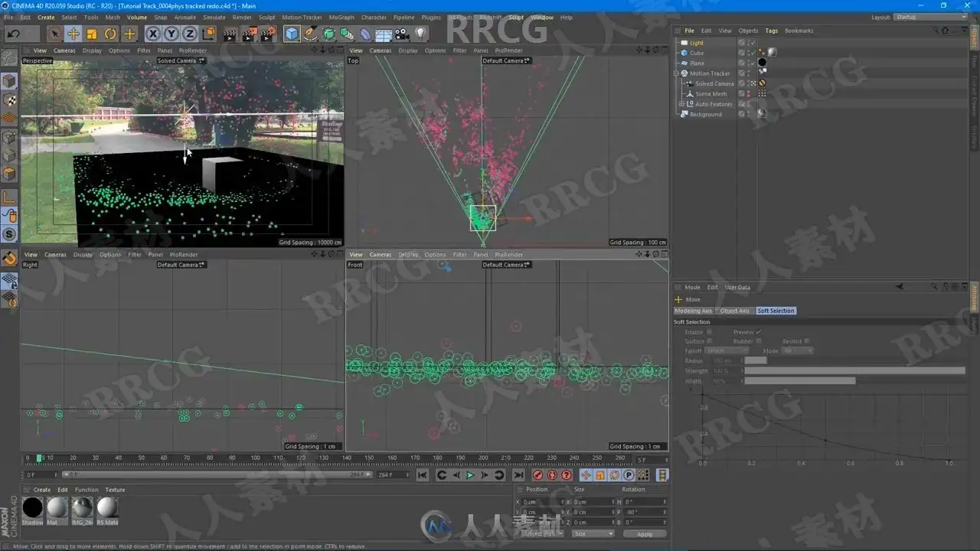
Task: Expand the Auto Features hierarchy
Action: point(681,104)
